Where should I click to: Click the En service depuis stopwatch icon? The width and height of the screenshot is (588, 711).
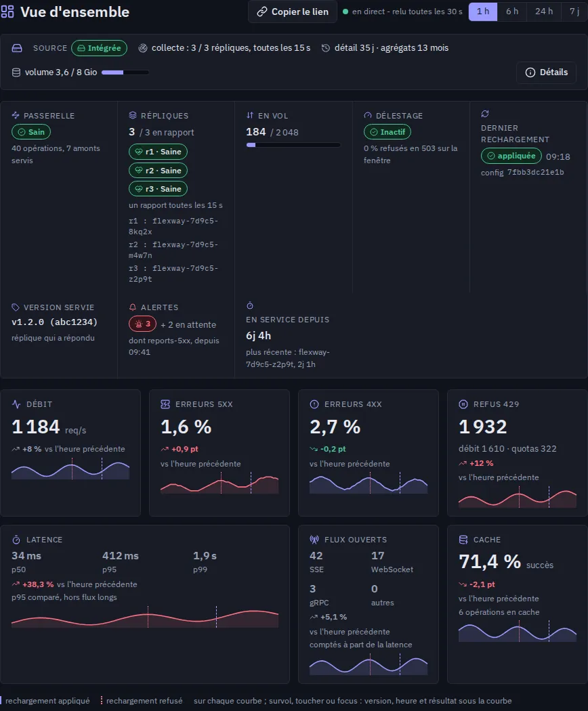pyautogui.click(x=249, y=305)
